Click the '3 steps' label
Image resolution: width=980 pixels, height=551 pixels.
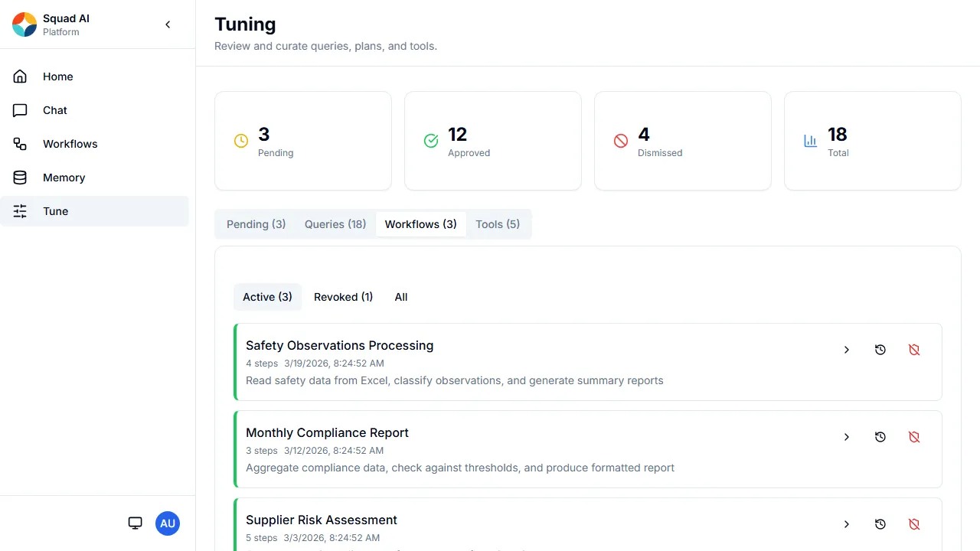tap(262, 451)
